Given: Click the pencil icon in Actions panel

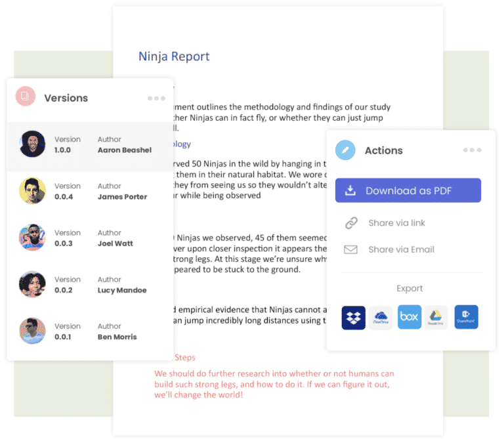Looking at the screenshot, I should click(x=345, y=150).
